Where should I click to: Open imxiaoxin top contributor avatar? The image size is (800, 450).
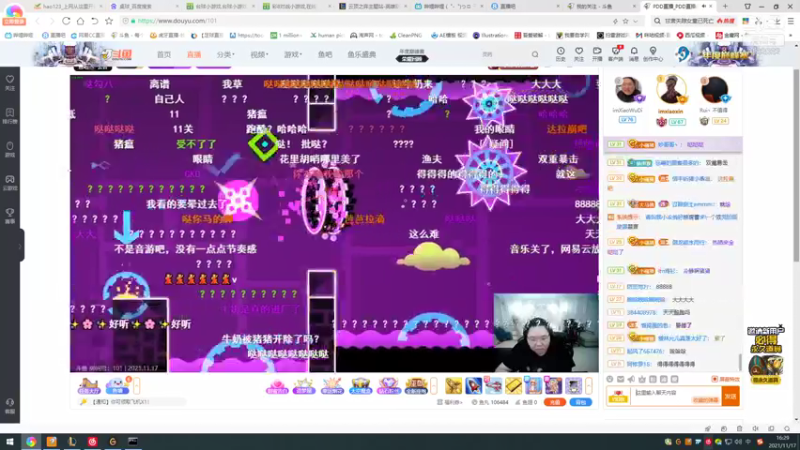pos(671,90)
